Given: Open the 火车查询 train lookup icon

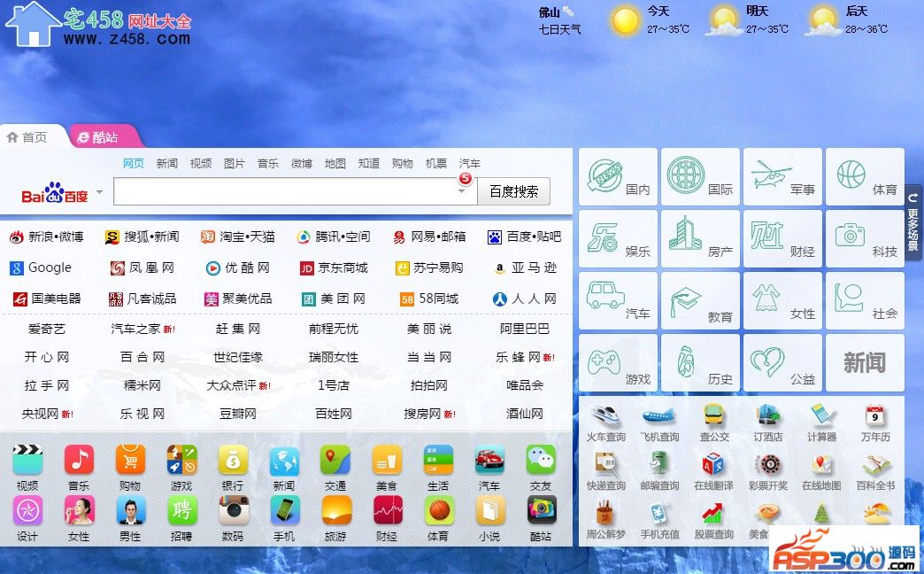Looking at the screenshot, I should [x=605, y=417].
